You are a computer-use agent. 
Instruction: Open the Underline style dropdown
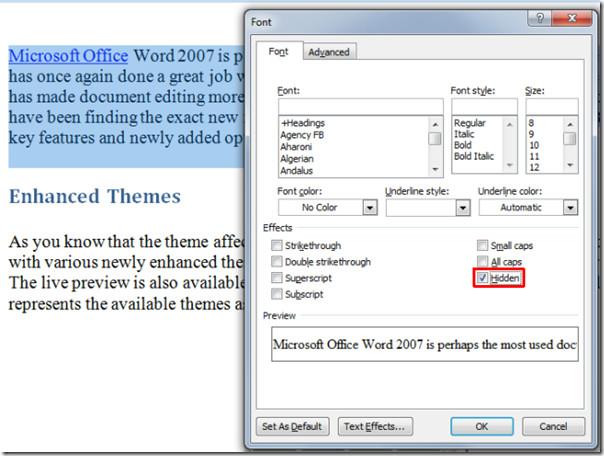point(463,208)
